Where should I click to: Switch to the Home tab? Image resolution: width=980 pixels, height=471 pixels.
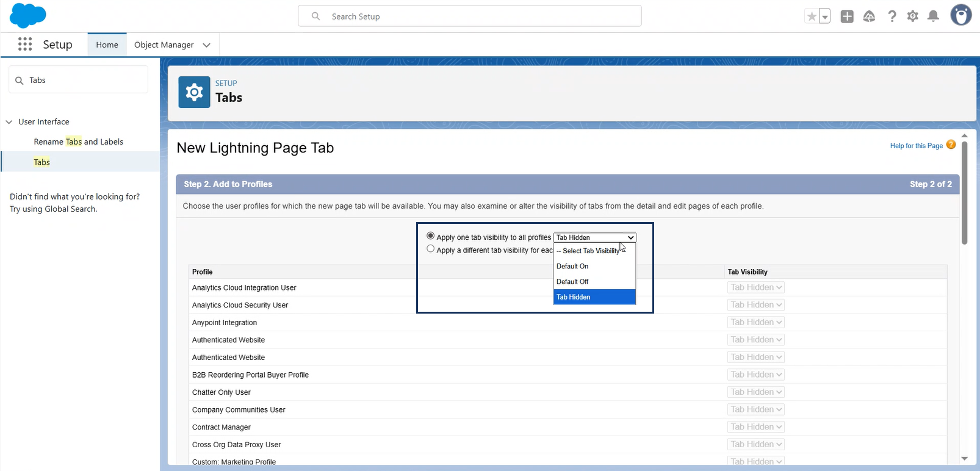pos(107,45)
